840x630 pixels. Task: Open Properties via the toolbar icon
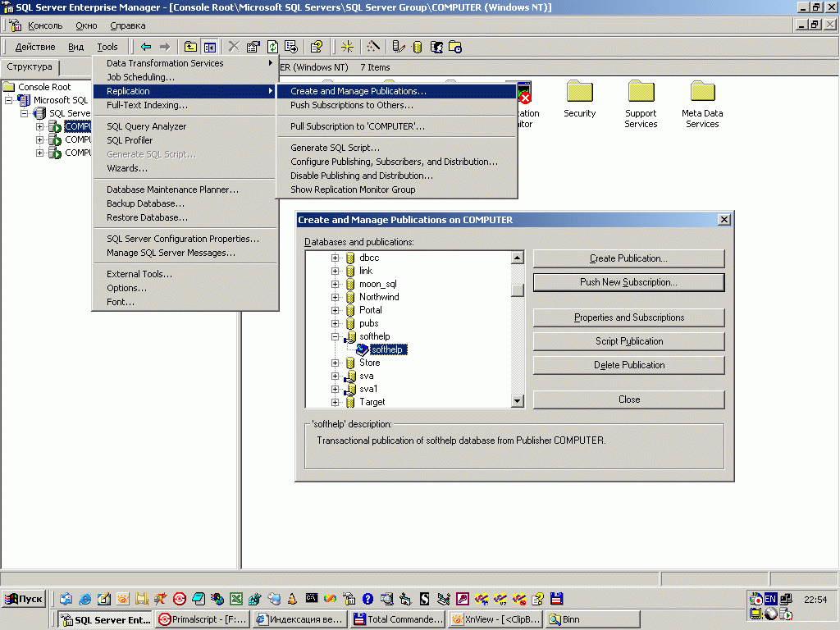[253, 47]
